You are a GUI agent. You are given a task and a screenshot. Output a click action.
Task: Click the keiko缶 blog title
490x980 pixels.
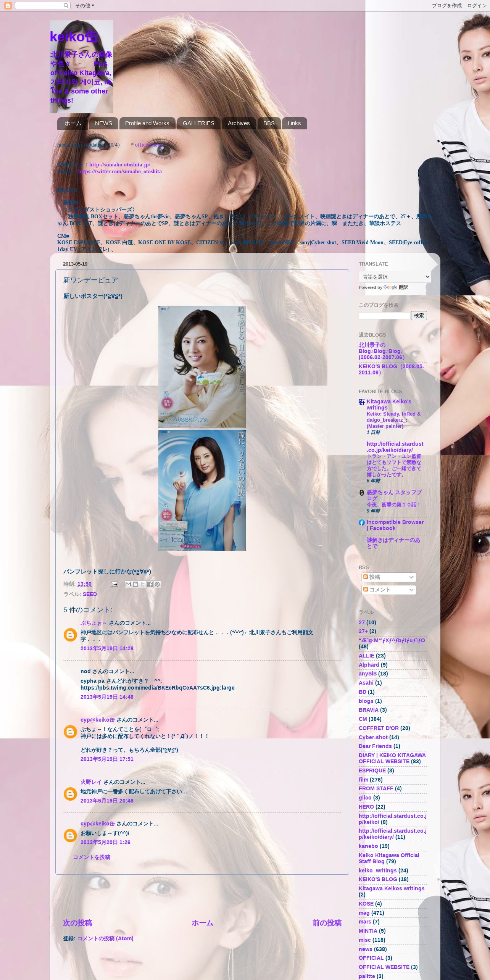tap(74, 37)
